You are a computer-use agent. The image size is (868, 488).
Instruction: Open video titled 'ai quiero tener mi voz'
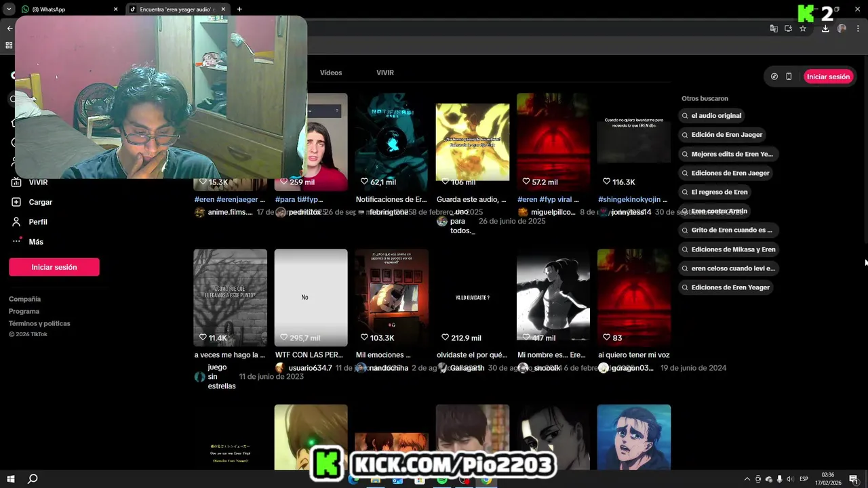click(x=634, y=355)
